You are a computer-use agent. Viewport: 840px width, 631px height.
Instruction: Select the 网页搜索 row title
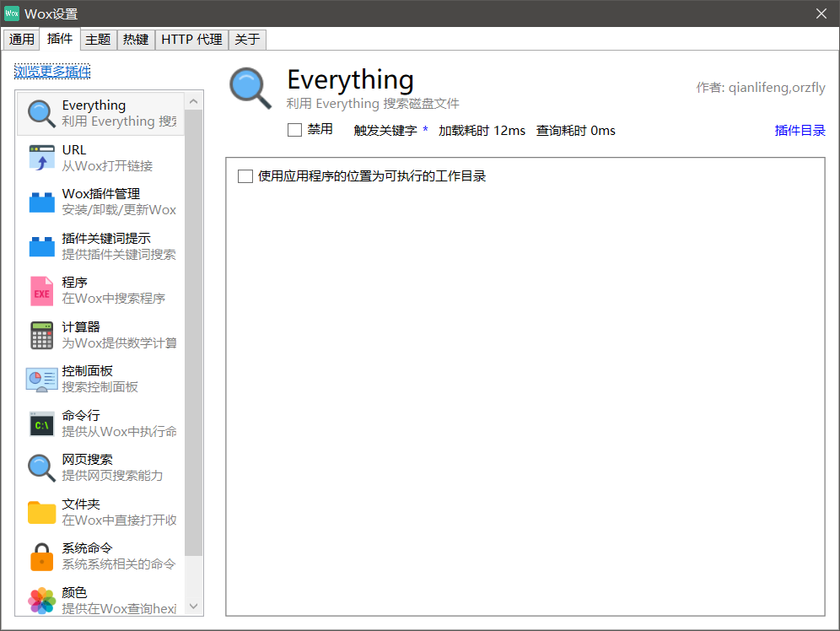pos(88,460)
